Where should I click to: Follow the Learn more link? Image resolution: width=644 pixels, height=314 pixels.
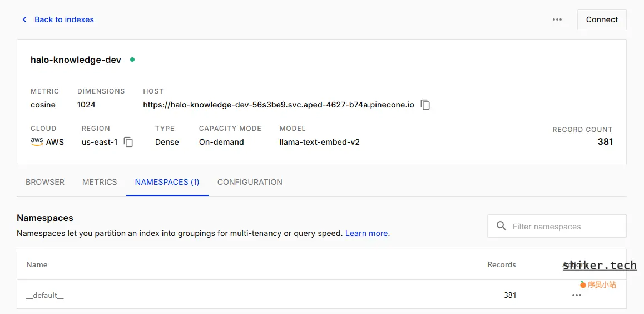366,233
